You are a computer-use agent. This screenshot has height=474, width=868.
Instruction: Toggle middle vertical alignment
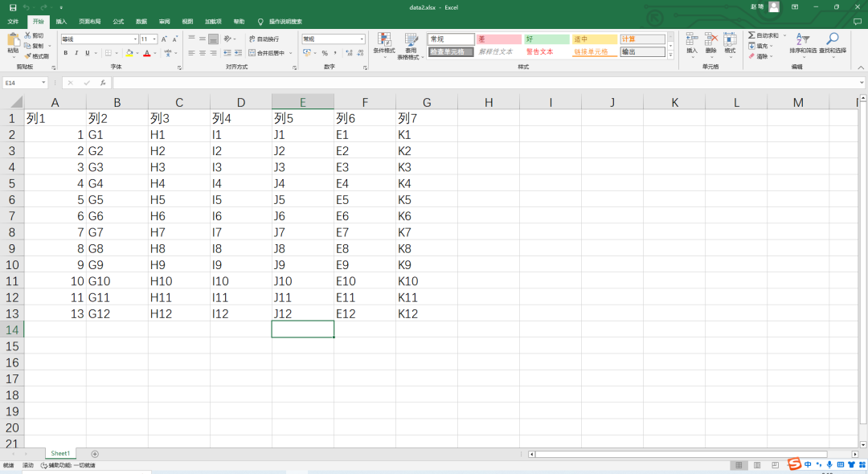point(203,39)
